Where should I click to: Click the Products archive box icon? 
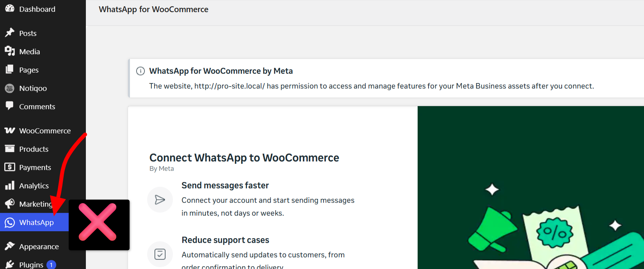coord(10,149)
